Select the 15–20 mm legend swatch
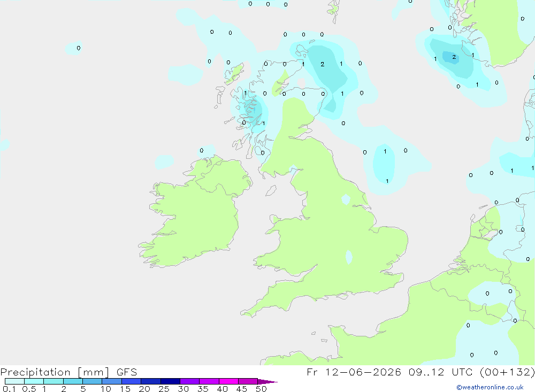The image size is (535, 392). click(132, 381)
